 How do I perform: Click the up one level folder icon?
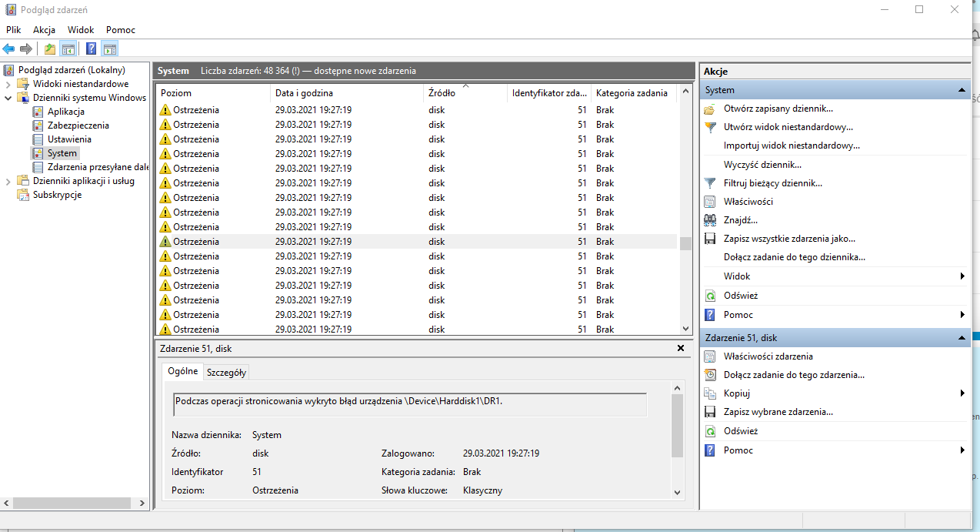coord(50,49)
